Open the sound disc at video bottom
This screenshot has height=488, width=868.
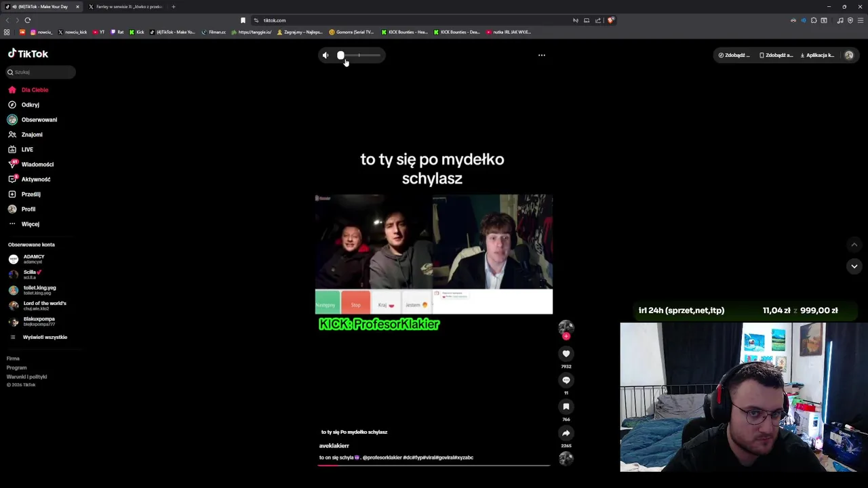[566, 459]
